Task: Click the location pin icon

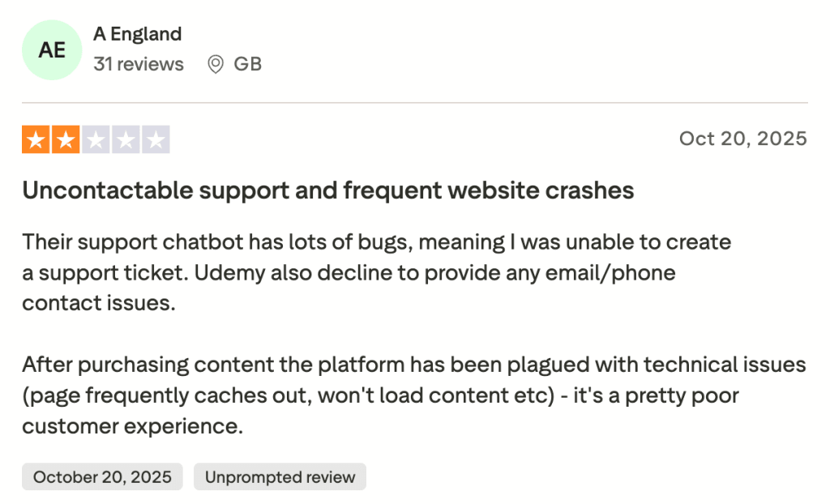Action: (x=216, y=64)
